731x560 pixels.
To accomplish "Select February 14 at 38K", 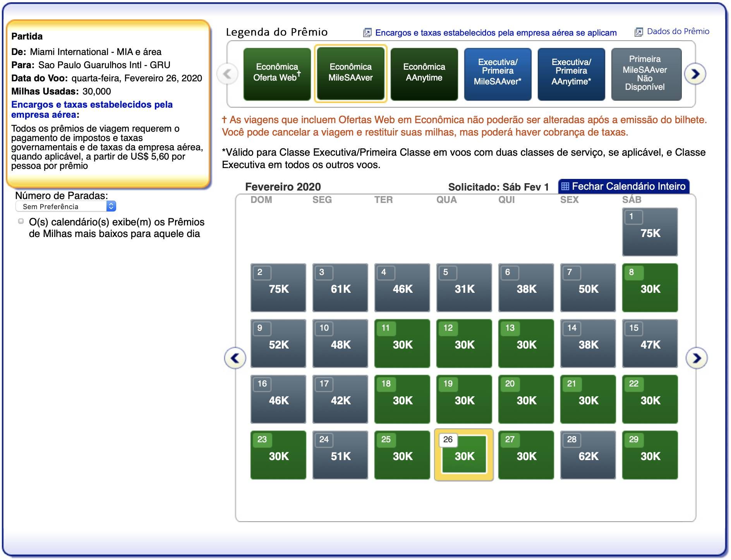I will tap(588, 344).
